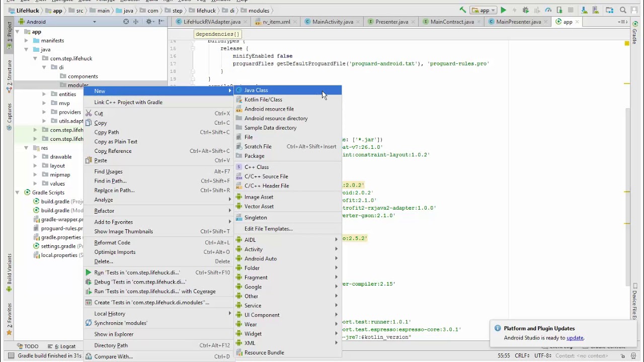Click the Search Everywhere magnifier icon

tap(623, 10)
